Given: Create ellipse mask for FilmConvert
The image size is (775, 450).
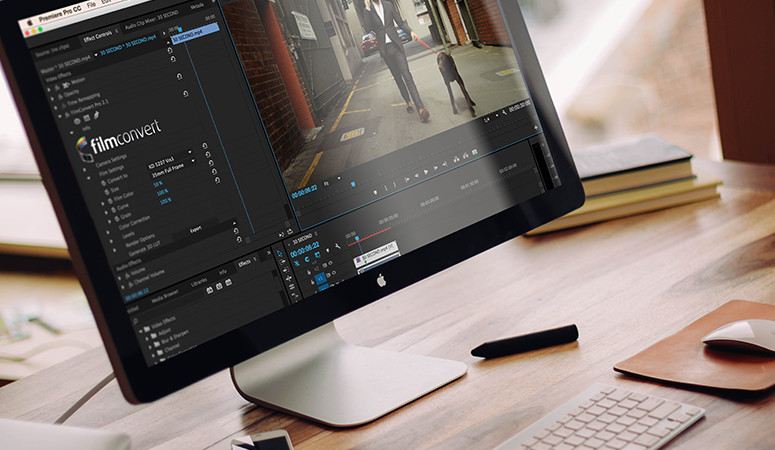Looking at the screenshot, I should [x=77, y=122].
